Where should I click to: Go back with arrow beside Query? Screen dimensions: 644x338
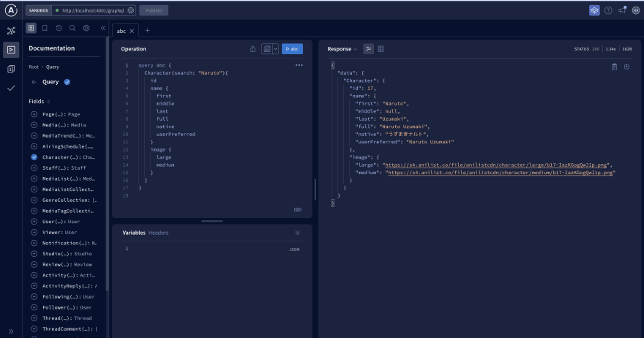pyautogui.click(x=34, y=82)
